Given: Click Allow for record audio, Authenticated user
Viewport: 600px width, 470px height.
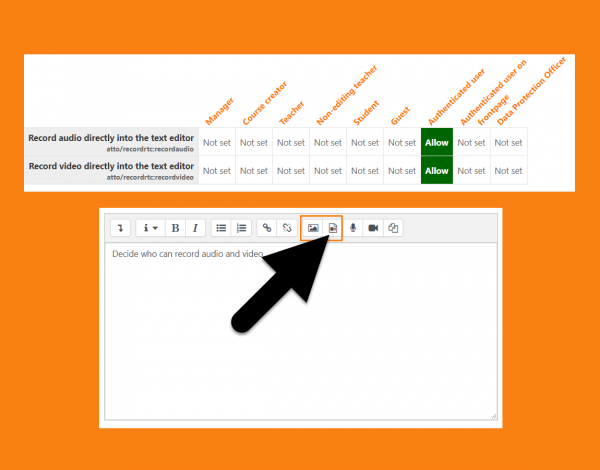Looking at the screenshot, I should tap(437, 142).
